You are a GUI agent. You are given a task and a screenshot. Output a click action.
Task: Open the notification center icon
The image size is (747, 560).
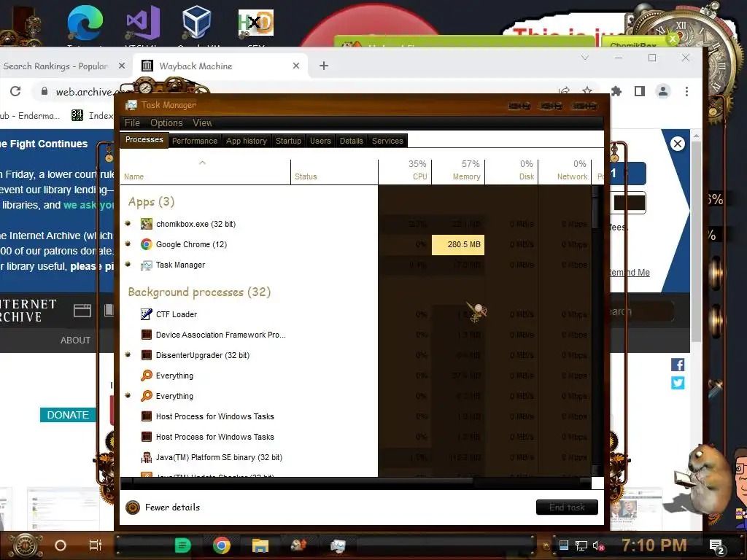click(717, 546)
